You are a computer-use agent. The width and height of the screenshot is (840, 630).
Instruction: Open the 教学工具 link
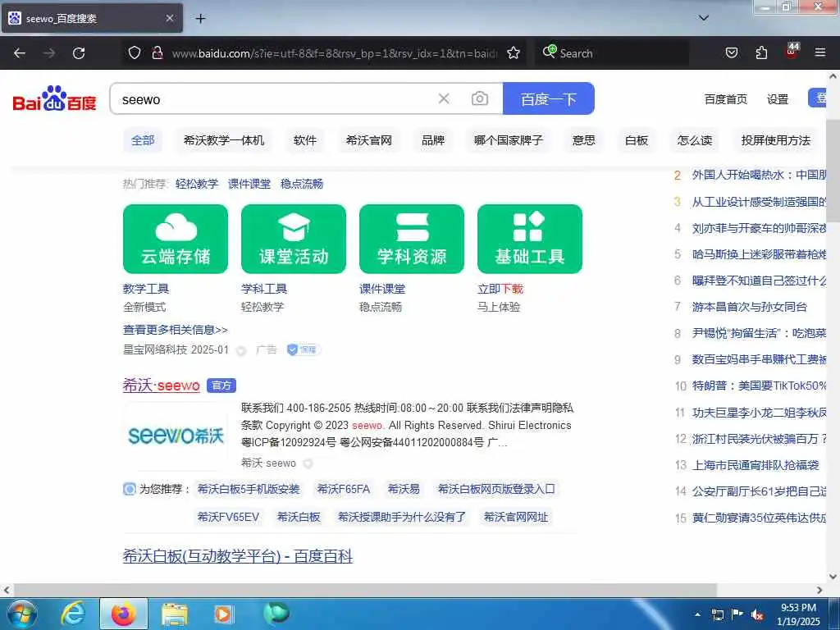146,289
